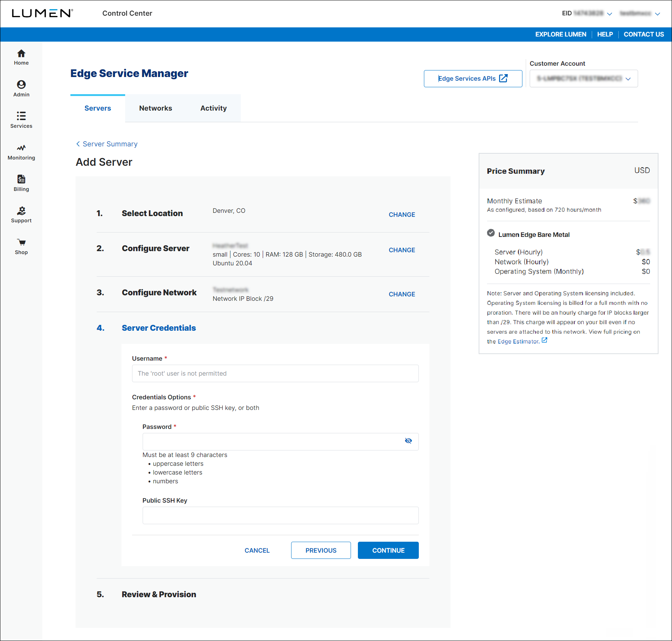Click the PREVIOUS button

321,550
